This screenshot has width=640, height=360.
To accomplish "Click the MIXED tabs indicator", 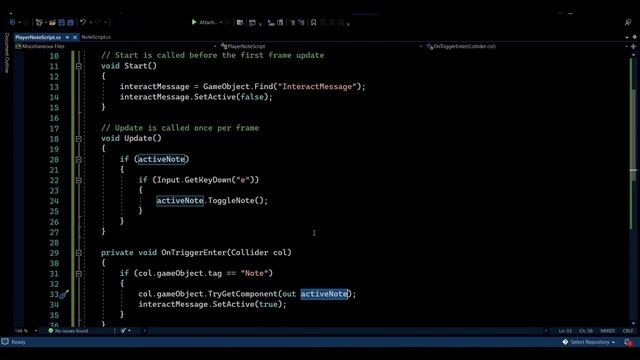I will [x=607, y=331].
